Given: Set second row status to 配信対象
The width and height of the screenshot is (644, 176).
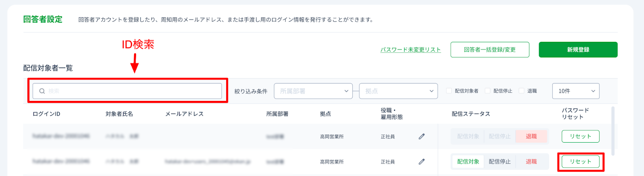Looking at the screenshot, I should pyautogui.click(x=468, y=162).
